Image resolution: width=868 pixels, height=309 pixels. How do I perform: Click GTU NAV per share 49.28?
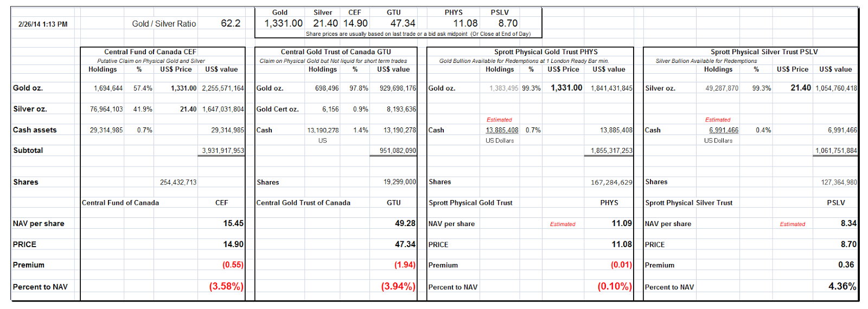pos(405,223)
